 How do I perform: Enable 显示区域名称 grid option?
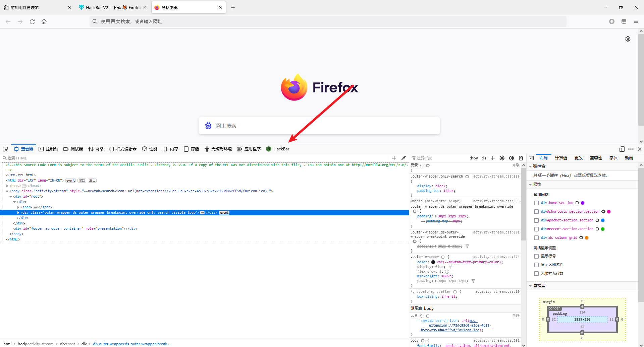pyautogui.click(x=536, y=265)
